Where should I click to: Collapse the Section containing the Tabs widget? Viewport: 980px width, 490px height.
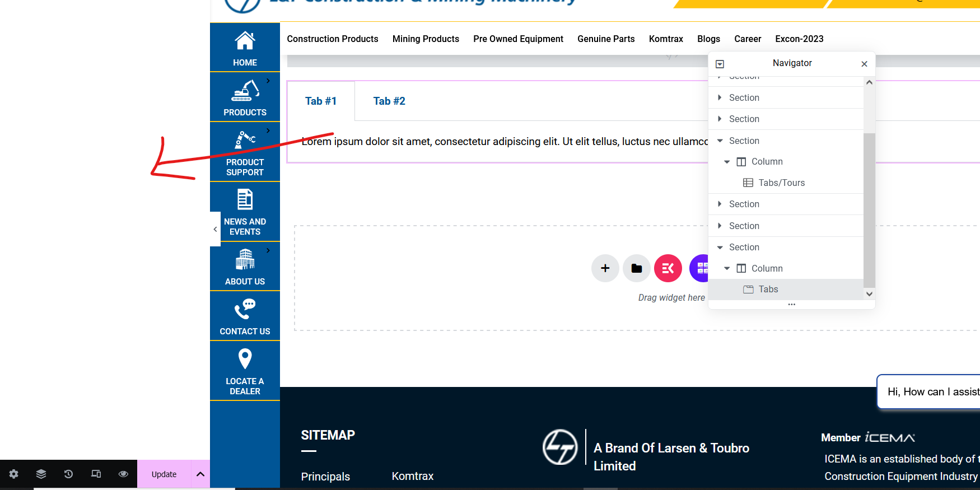click(x=720, y=247)
